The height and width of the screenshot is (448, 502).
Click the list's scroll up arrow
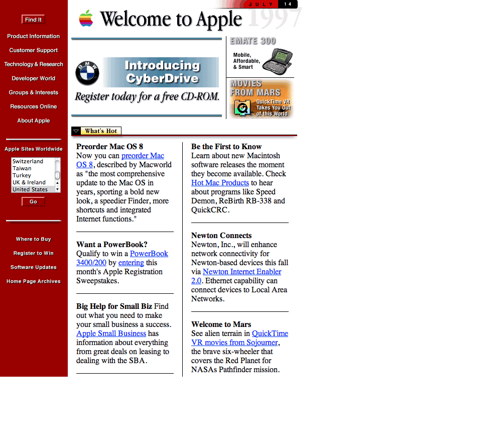click(58, 183)
